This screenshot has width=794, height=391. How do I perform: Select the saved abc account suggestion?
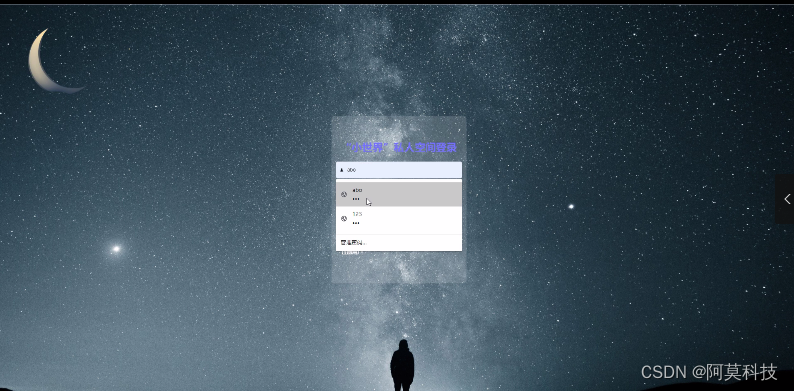[x=399, y=194]
